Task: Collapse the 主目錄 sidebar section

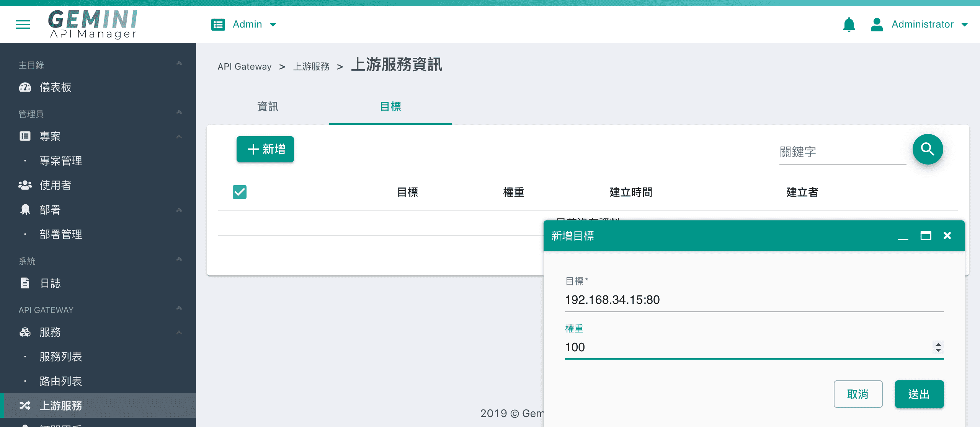Action: [x=179, y=63]
